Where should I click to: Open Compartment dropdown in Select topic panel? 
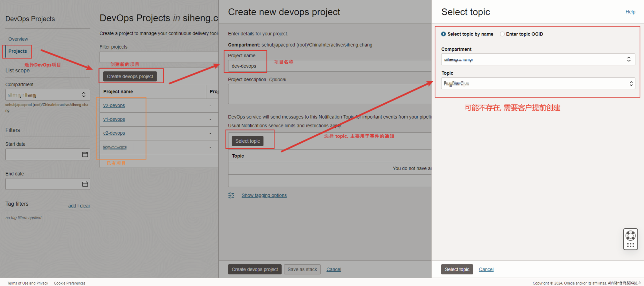(x=538, y=60)
